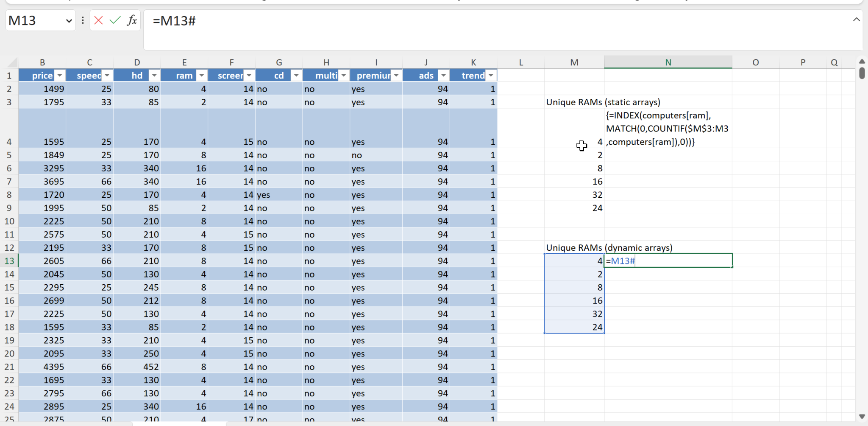Click the formula bar options dots

pos(83,20)
